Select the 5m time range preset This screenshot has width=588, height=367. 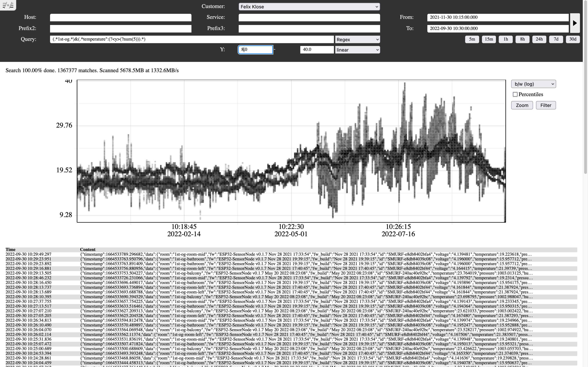[472, 39]
